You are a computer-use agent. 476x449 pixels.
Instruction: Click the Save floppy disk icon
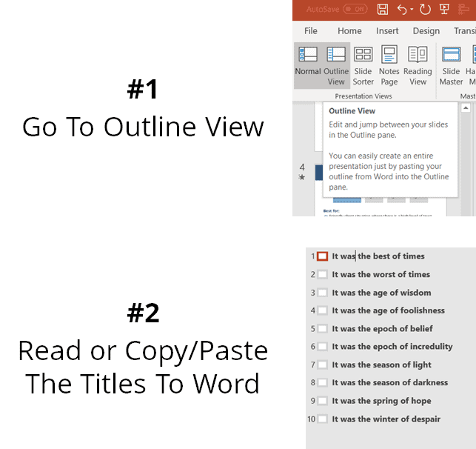(383, 9)
